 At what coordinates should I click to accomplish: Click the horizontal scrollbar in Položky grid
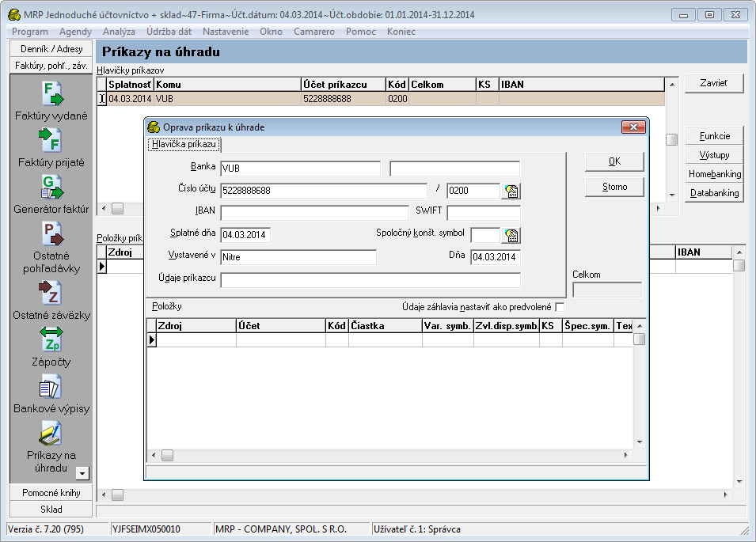(391, 456)
